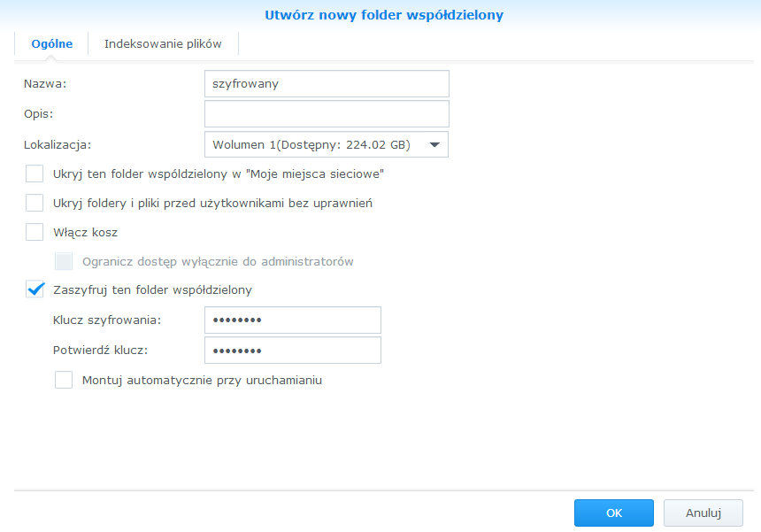Enable Montuj automatycznie przy uruchamianiu
Screen dimensions: 761x532
(x=64, y=380)
